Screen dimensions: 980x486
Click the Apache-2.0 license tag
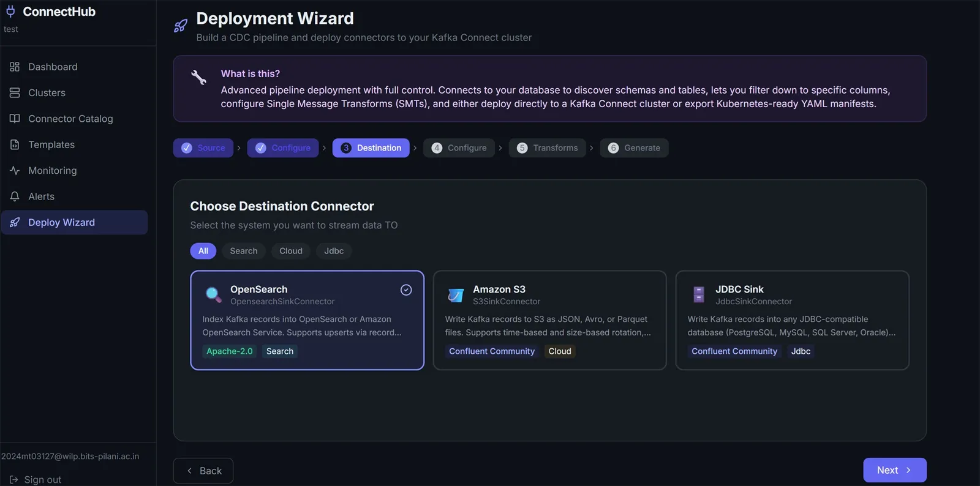point(230,351)
